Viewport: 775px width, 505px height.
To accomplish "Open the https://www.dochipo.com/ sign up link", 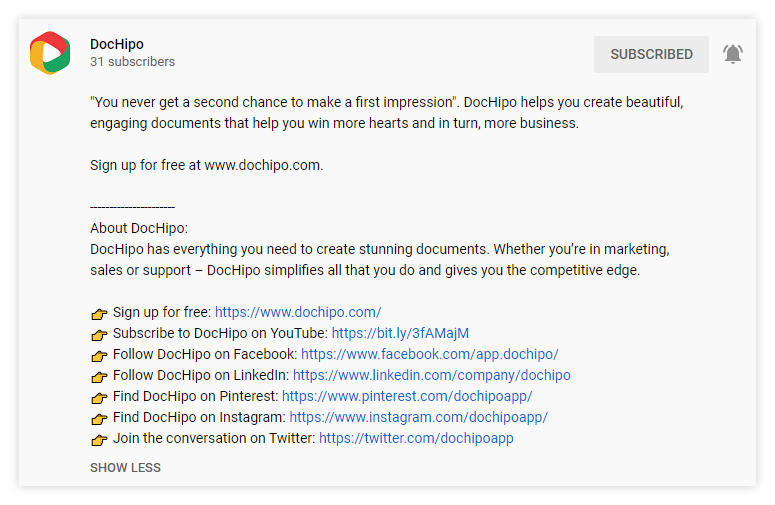I will pos(298,312).
